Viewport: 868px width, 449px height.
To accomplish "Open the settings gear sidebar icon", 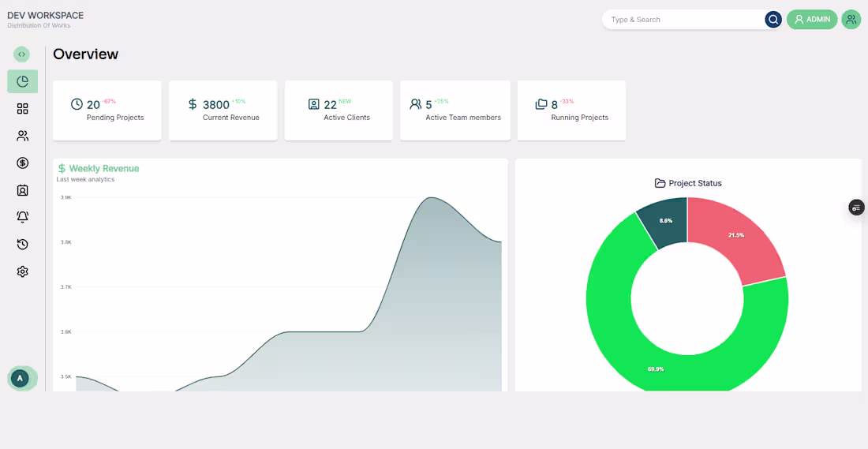I will (23, 271).
